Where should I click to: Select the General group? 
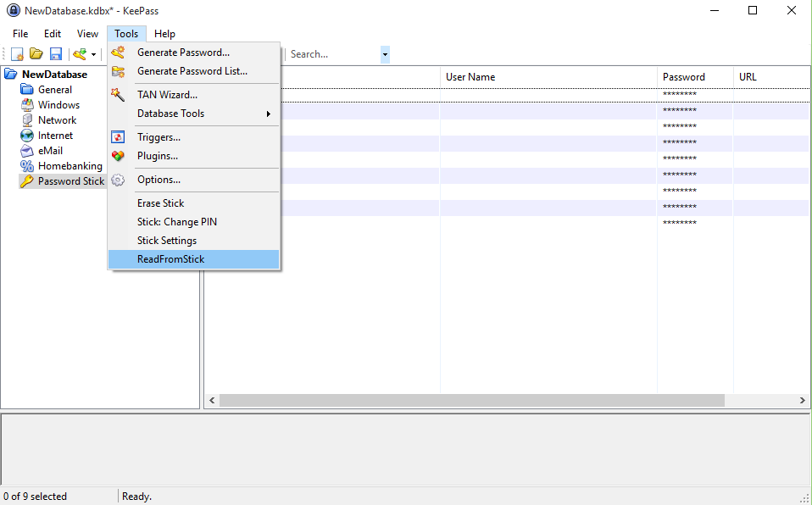click(x=55, y=90)
